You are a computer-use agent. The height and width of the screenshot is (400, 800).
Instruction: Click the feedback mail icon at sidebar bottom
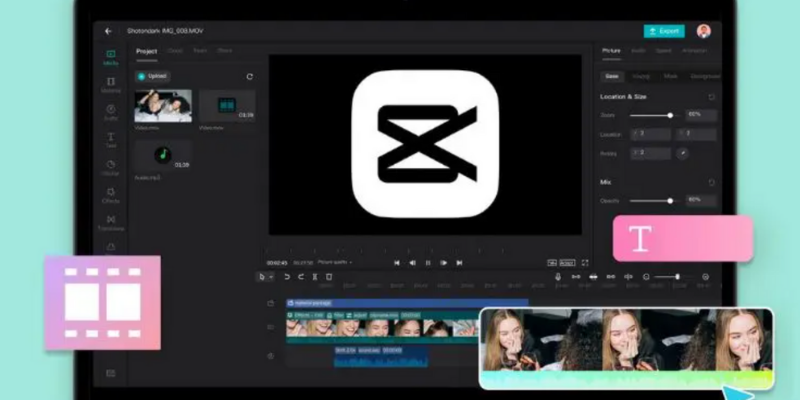point(111,373)
